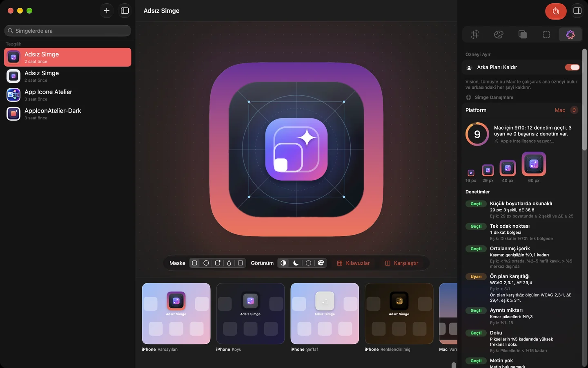588x368 pixels.
Task: Open AppIconAtelier-Dark in sidebar
Action: click(x=68, y=114)
